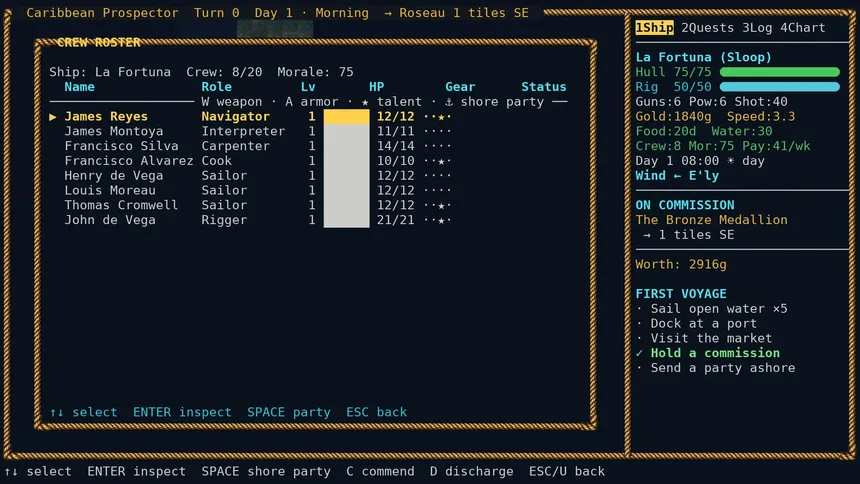This screenshot has width=860, height=484.
Task: Click the Navigator role of James Reyes
Action: (x=235, y=116)
